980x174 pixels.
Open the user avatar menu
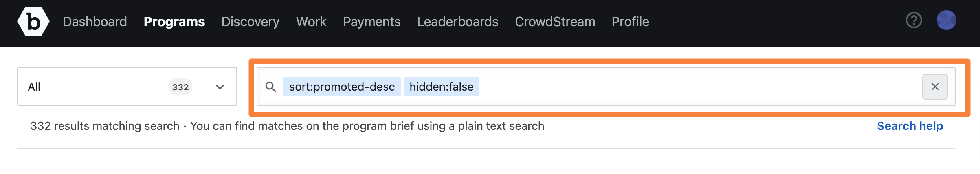[946, 20]
